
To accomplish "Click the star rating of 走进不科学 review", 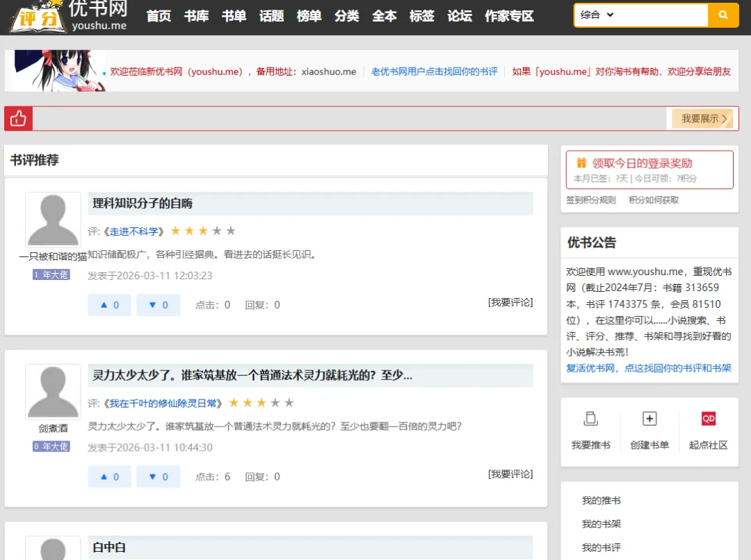I will [x=203, y=231].
